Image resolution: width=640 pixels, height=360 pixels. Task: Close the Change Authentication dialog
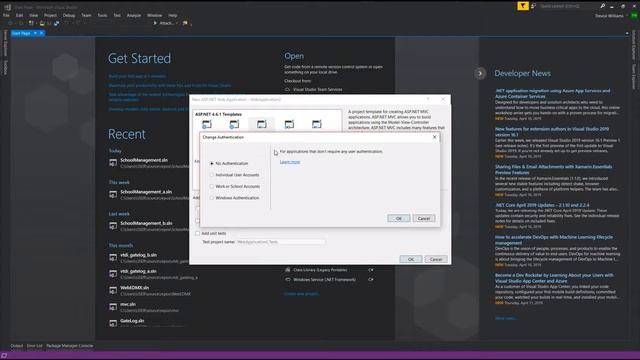(x=435, y=137)
